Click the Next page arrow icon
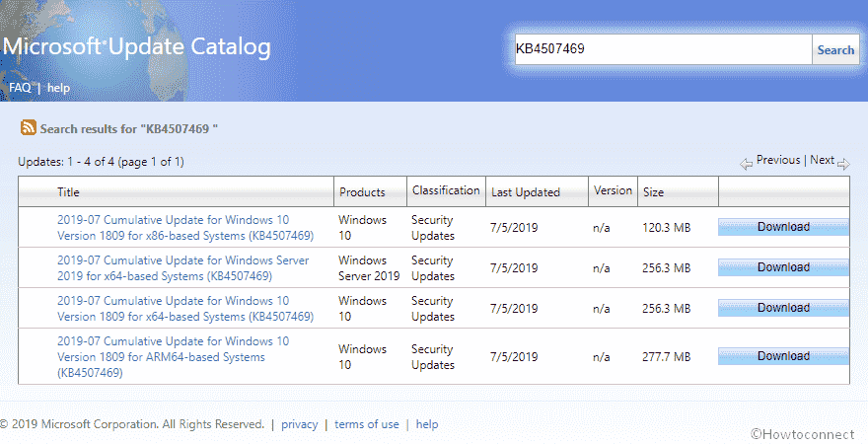The height and width of the screenshot is (444, 868). coord(843,164)
